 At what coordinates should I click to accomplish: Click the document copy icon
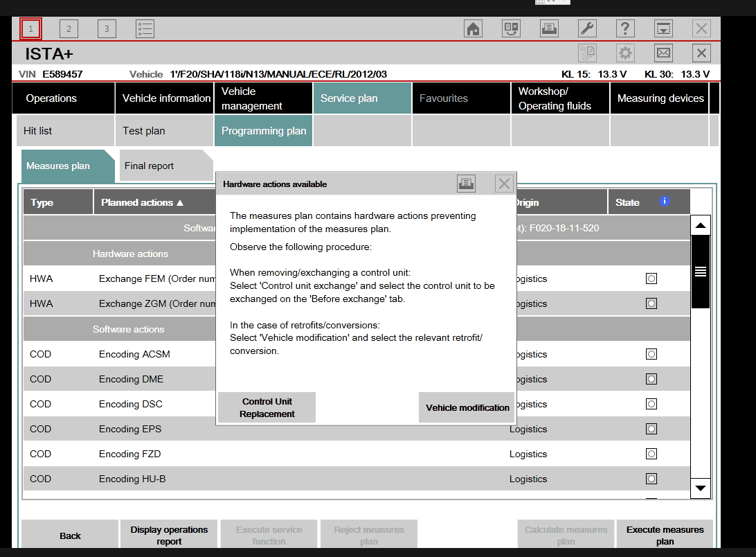click(x=587, y=53)
